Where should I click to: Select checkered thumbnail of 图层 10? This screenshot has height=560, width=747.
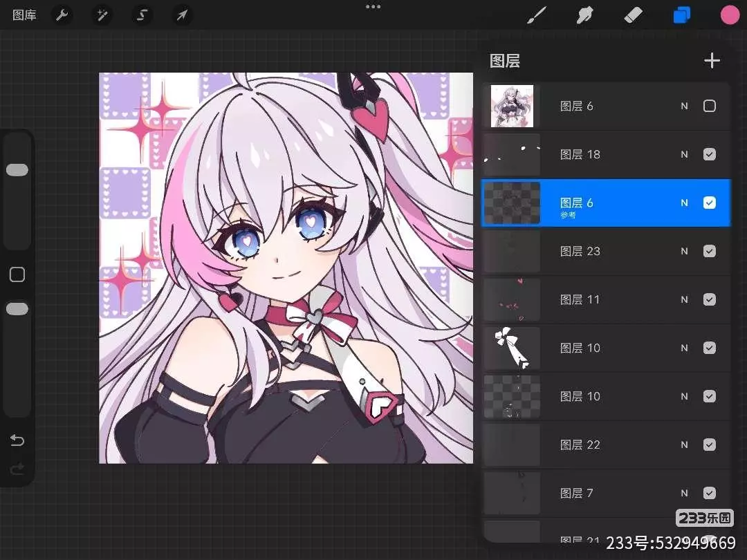[x=512, y=396]
